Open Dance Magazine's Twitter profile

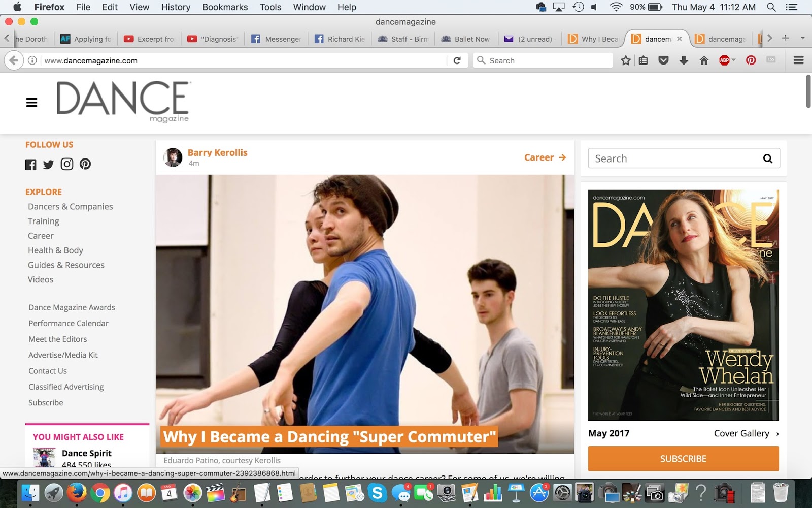[x=48, y=164]
